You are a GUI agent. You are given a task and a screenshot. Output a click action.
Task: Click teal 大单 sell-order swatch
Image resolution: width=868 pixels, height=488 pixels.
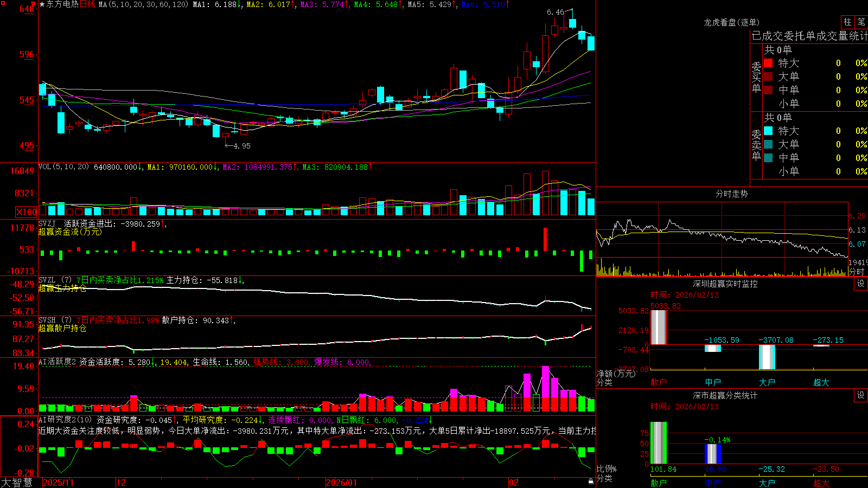768,144
